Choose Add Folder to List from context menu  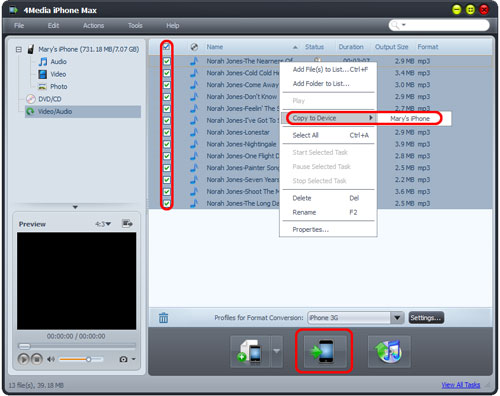coord(330,84)
